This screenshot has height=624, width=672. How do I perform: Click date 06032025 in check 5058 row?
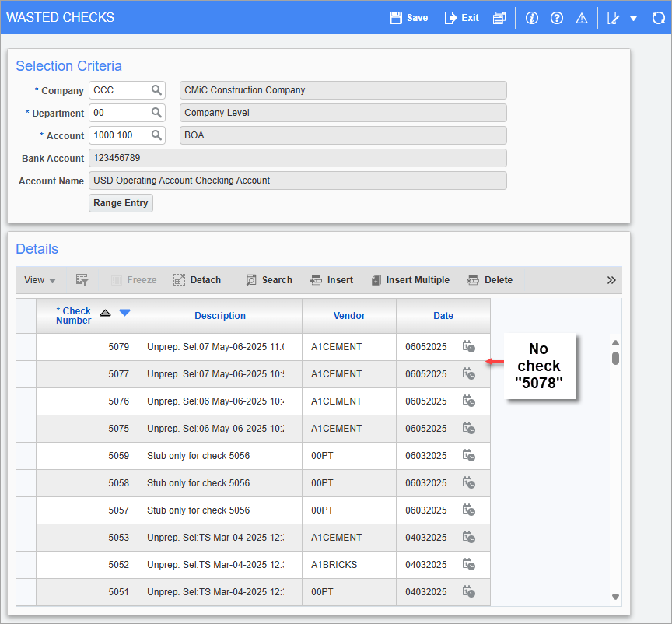pyautogui.click(x=426, y=483)
